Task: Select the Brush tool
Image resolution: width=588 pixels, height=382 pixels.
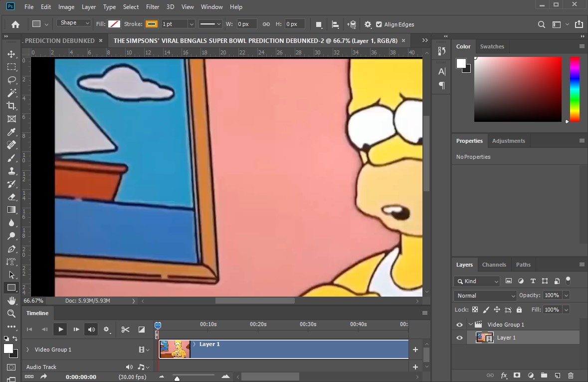Action: [11, 158]
